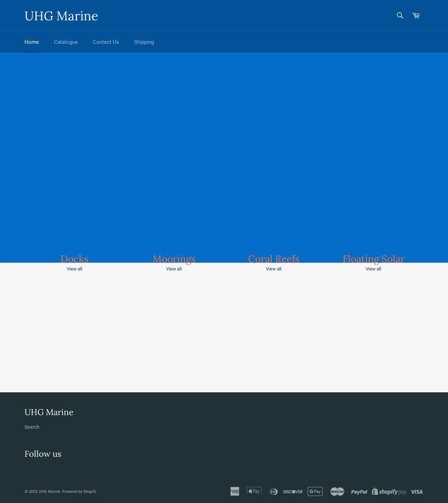Open the shopping cart icon
This screenshot has height=503, width=448.
tap(415, 15)
